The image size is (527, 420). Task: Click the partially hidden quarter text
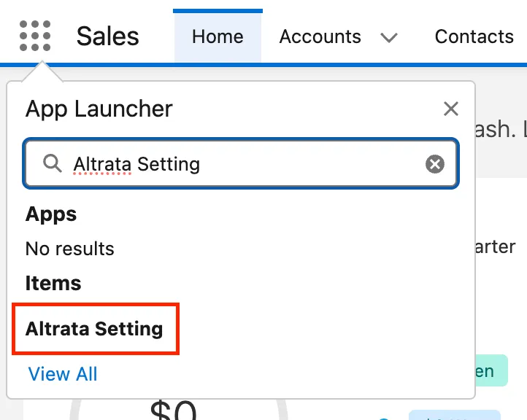495,247
